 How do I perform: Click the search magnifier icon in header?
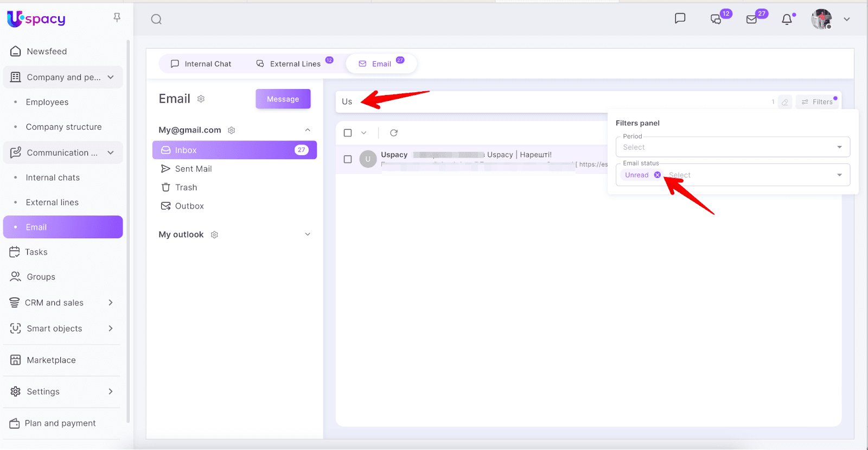(156, 20)
